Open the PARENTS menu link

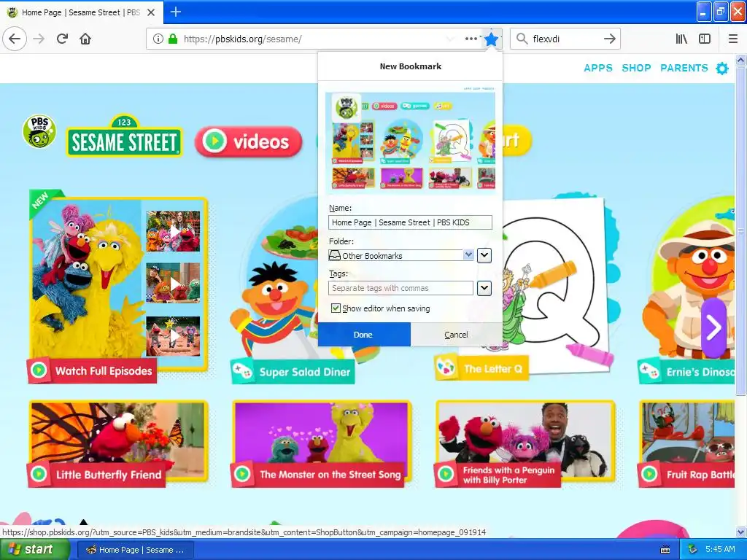[x=684, y=68]
